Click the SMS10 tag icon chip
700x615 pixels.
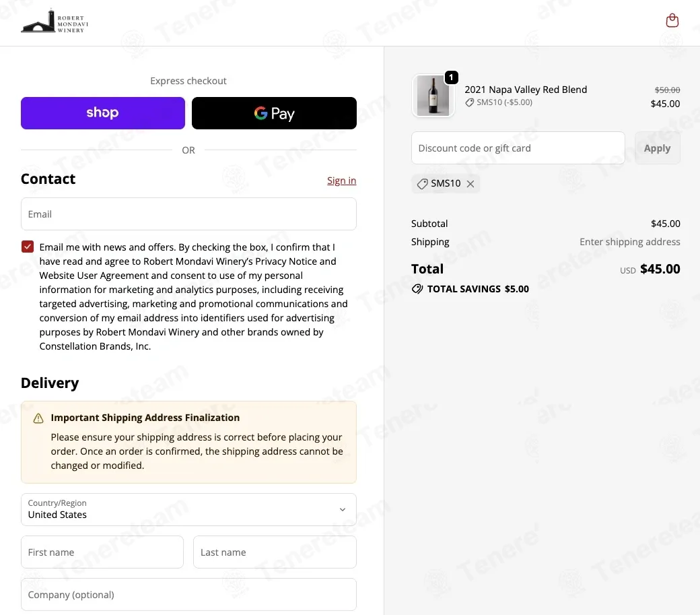coord(422,184)
